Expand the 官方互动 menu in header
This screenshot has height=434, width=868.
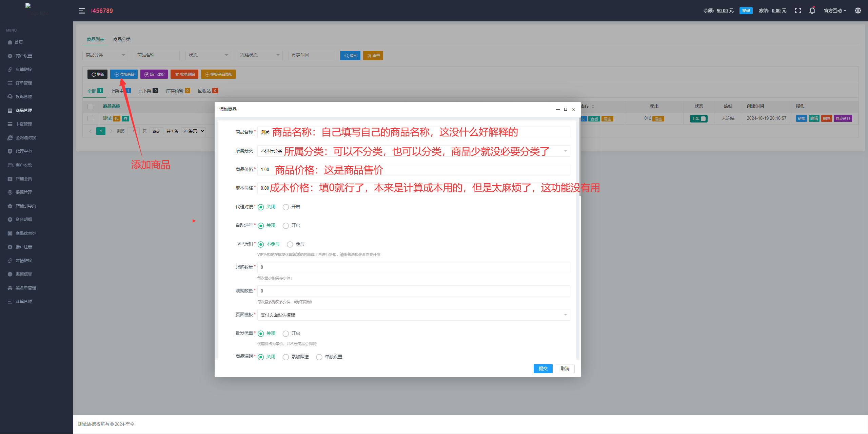coord(835,11)
